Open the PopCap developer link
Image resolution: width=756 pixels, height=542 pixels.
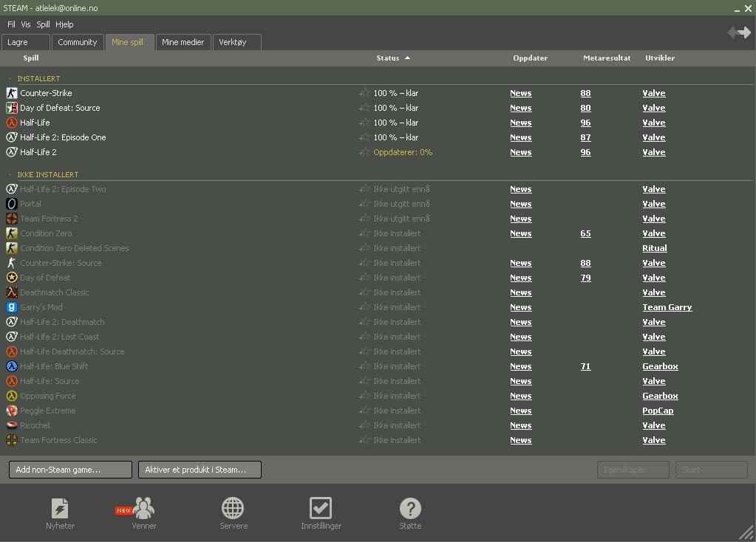tap(658, 411)
